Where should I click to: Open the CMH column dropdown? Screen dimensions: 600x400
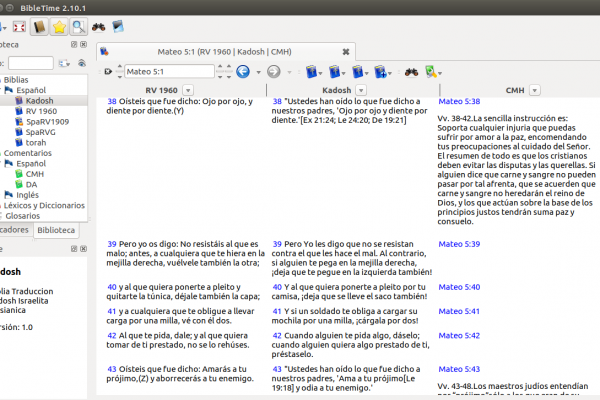[x=535, y=90]
